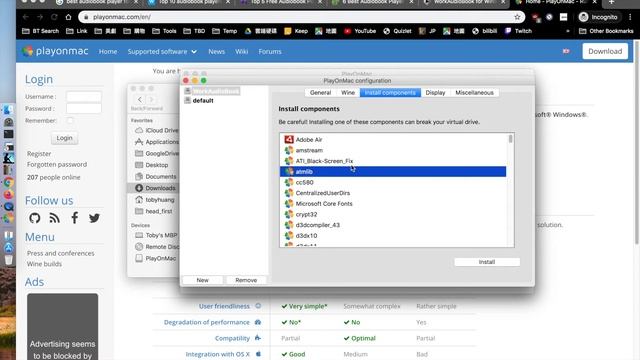
Task: Open the Tools bookmark folder
Action: [x=164, y=31]
